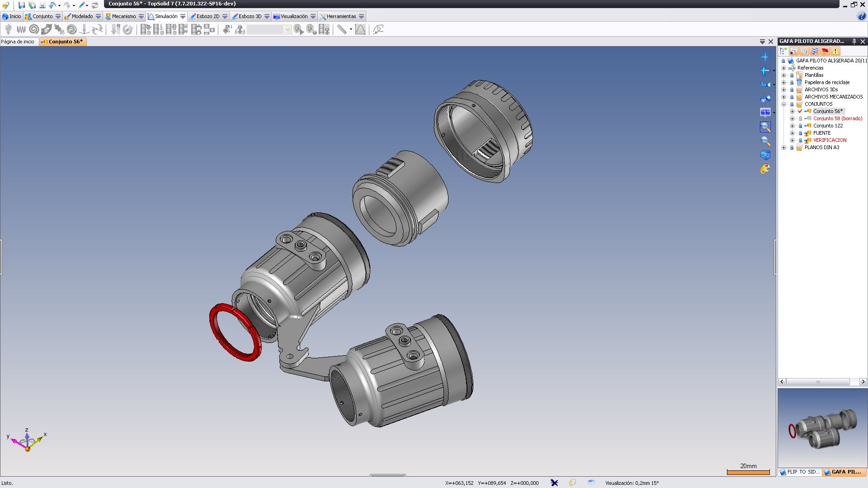Select the FUENTE tree item
This screenshot has width=868, height=488.
tap(821, 133)
